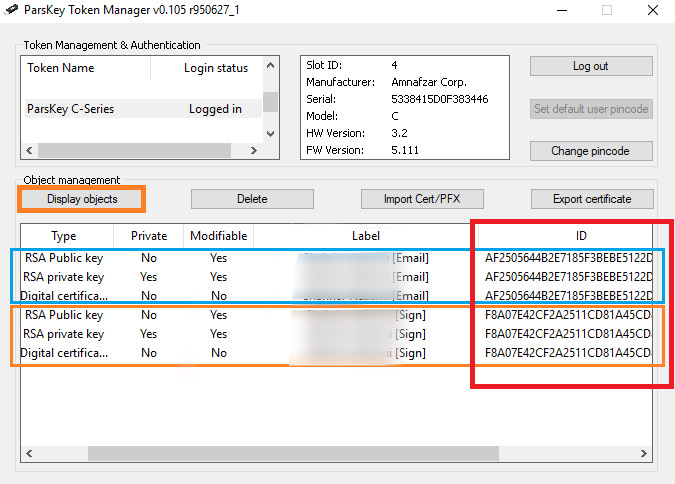The height and width of the screenshot is (484, 675).
Task: Click the Delete button
Action: click(x=252, y=199)
